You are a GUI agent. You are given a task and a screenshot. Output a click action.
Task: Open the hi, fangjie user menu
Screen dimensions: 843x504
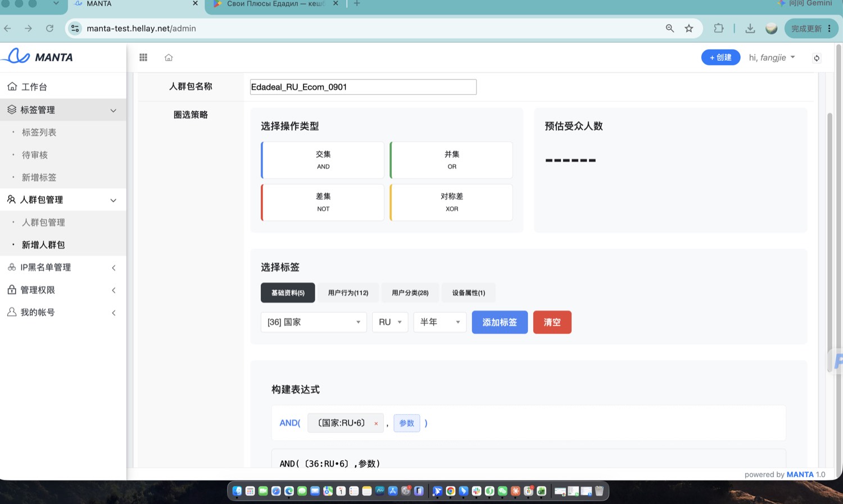point(772,57)
